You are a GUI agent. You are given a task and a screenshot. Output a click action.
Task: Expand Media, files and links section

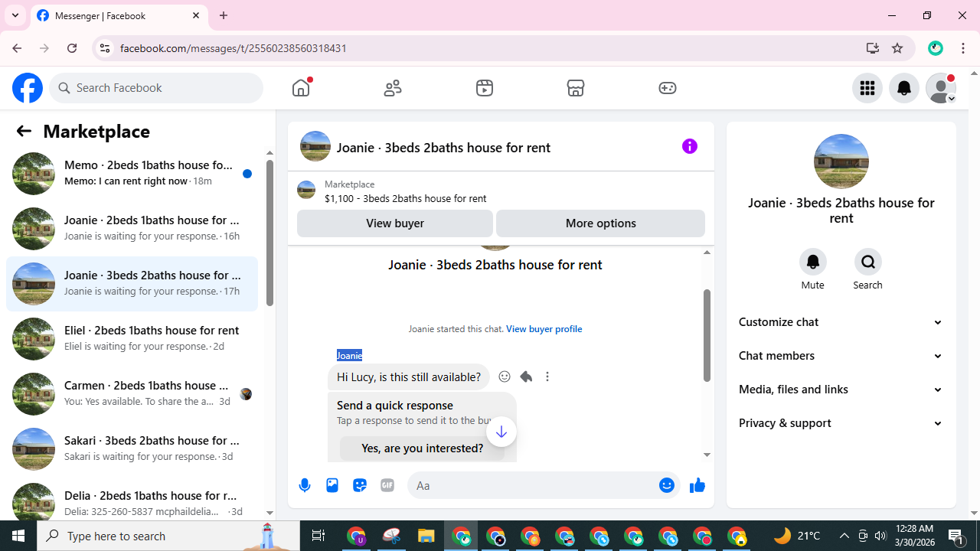(841, 390)
